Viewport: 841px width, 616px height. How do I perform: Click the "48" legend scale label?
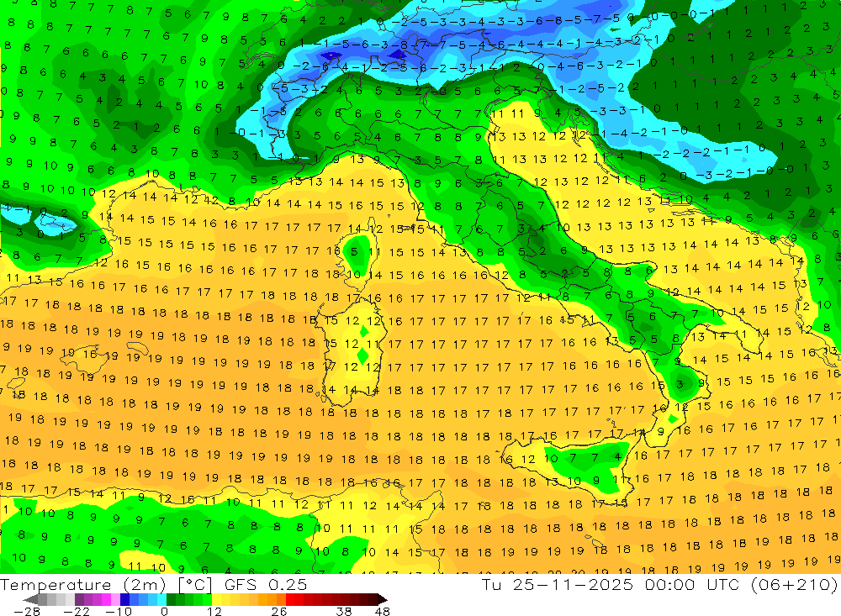[383, 611]
